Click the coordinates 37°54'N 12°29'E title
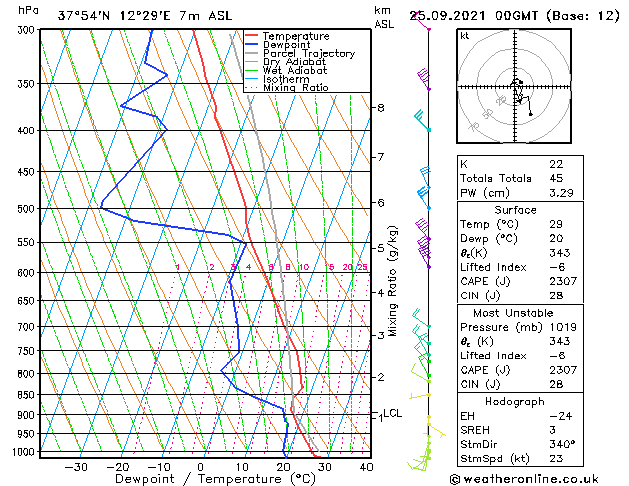 tap(114, 16)
